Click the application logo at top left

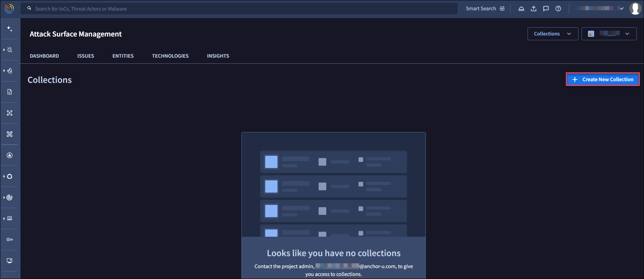click(10, 9)
